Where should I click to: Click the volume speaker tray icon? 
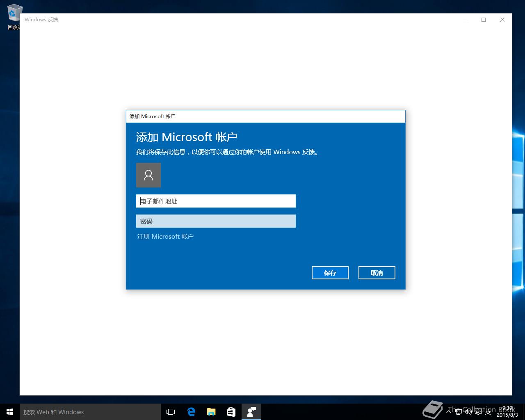tap(468, 412)
